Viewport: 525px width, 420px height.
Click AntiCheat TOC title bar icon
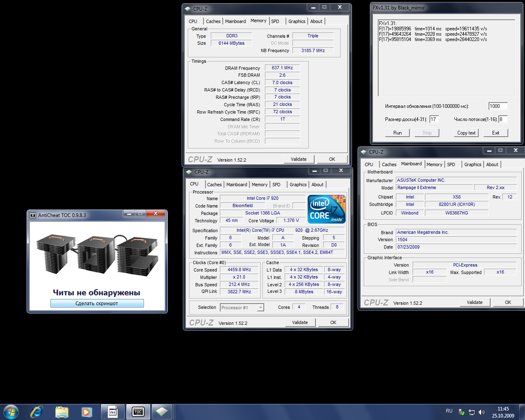[x=33, y=215]
